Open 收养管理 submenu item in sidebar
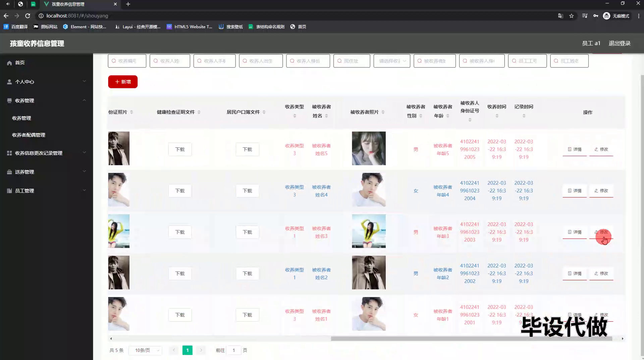Viewport: 644px width, 360px height. point(21,118)
